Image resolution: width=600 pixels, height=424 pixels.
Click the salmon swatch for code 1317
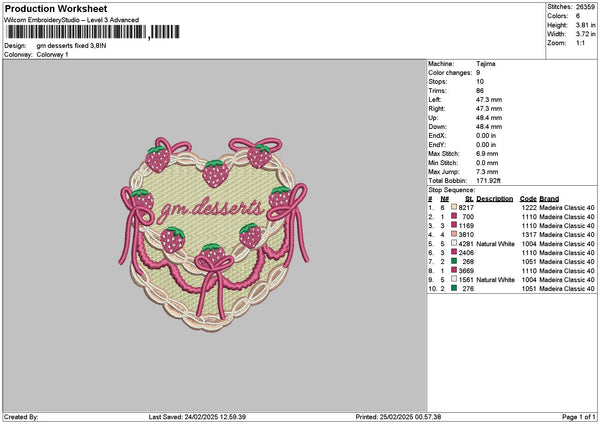point(454,234)
